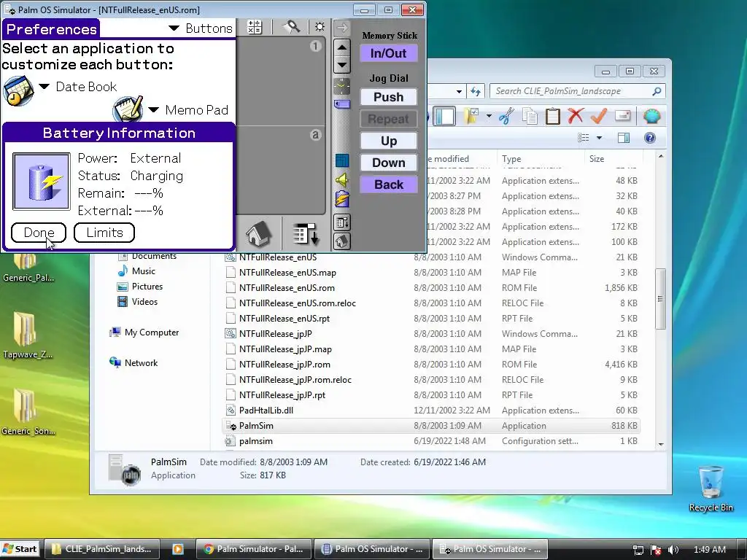Tap the Date Book application icon
The width and height of the screenshot is (747, 560).
click(x=18, y=90)
